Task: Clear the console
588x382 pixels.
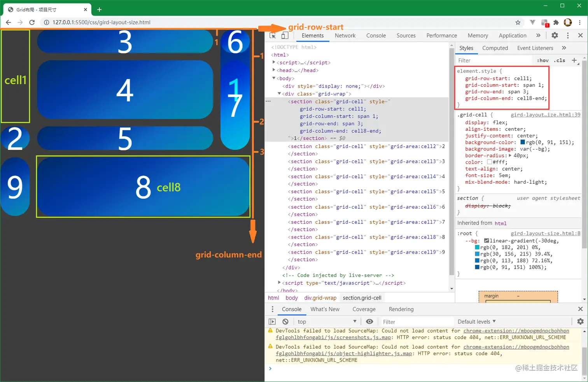Action: click(x=285, y=322)
